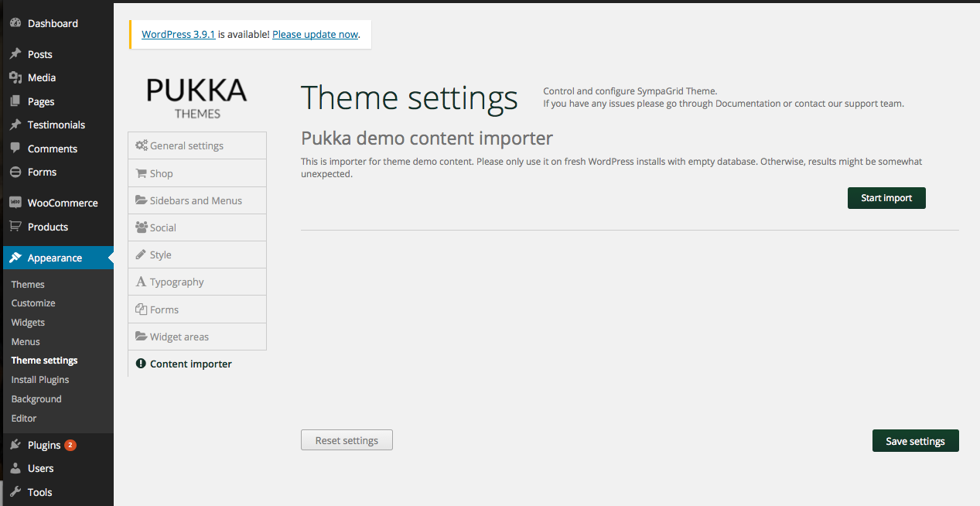The width and height of the screenshot is (980, 506).
Task: Click the Comments speech bubble icon
Action: (15, 149)
